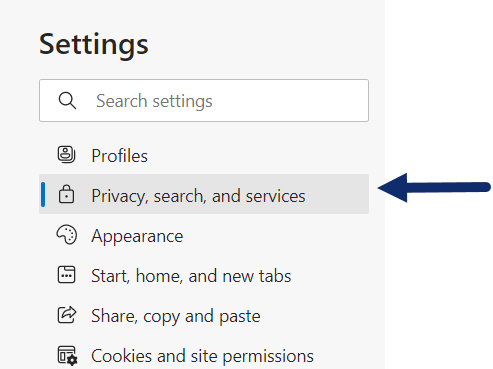Image resolution: width=493 pixels, height=369 pixels.
Task: Click the dark blue arrow's shaft
Action: (x=448, y=187)
